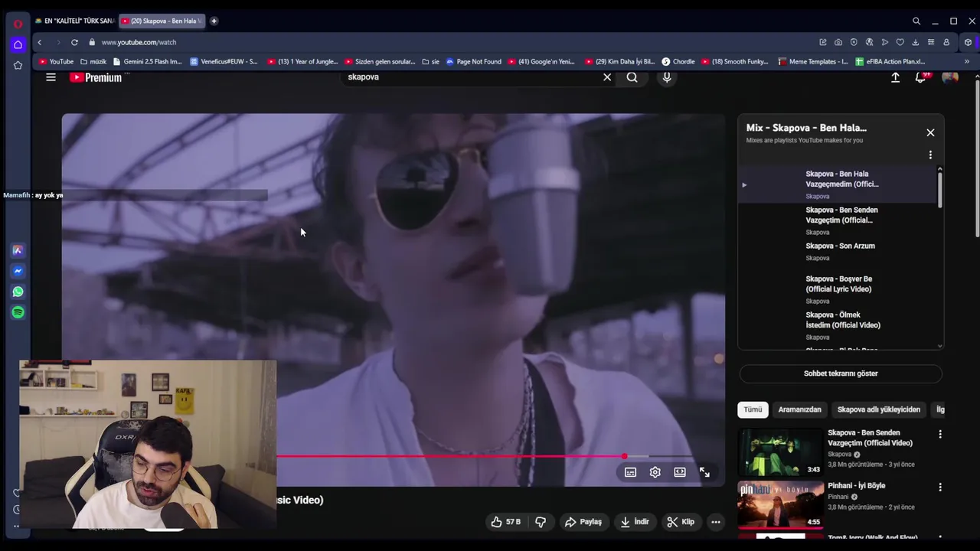Screen dimensions: 980x551
Task: Reload the current page
Action: coord(74,42)
